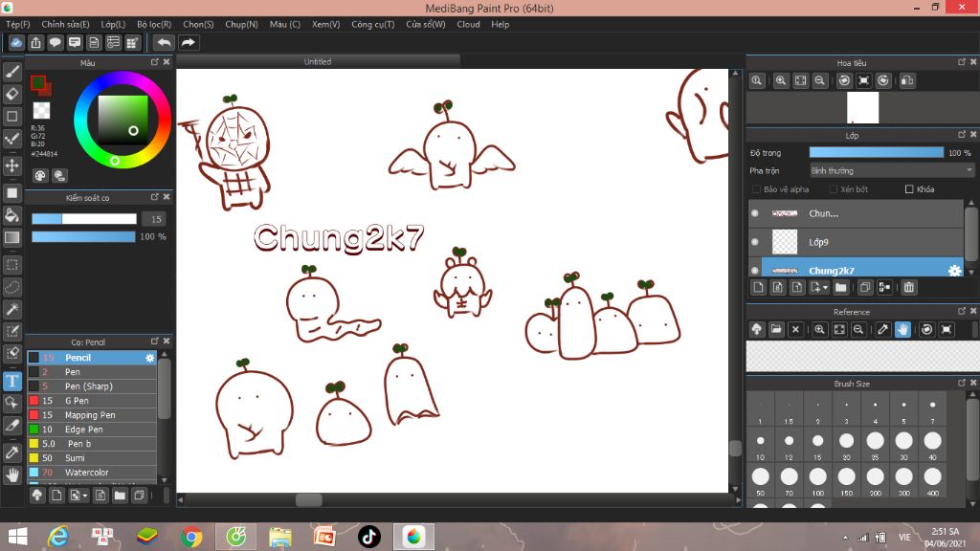The image size is (980, 551).
Task: Hide the Chun... layer
Action: point(755,213)
